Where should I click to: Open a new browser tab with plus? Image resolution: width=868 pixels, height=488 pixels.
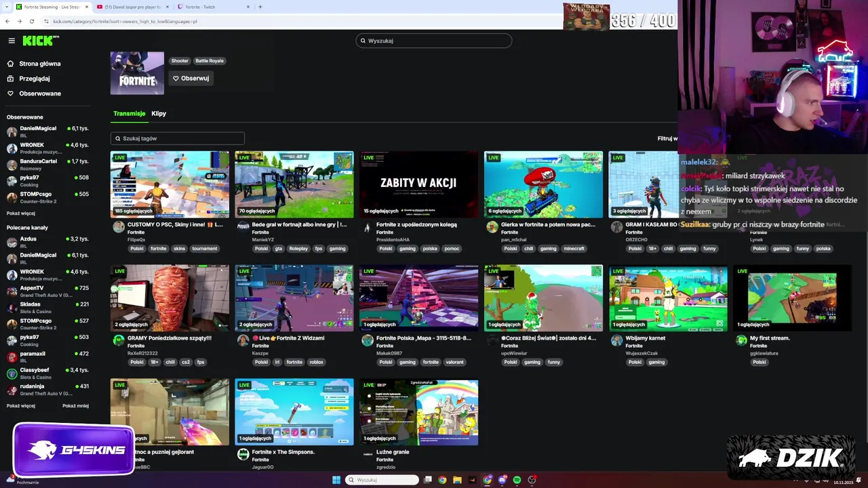[x=260, y=7]
